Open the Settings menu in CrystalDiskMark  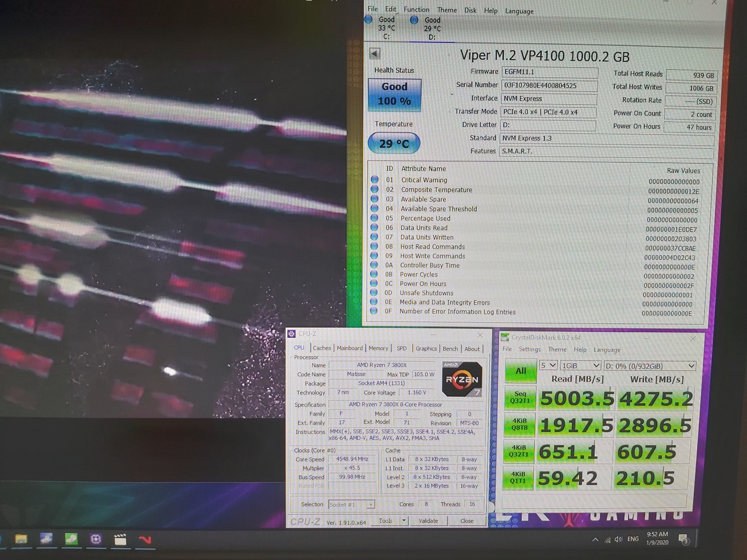point(529,349)
